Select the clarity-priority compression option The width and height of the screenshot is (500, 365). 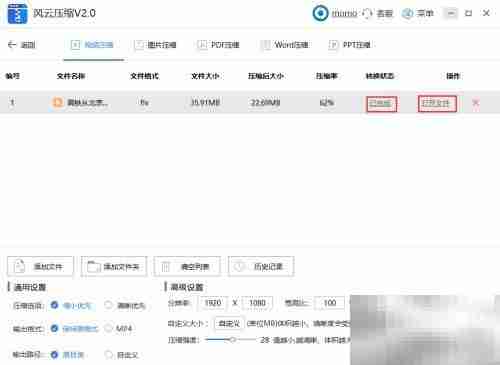coord(108,305)
